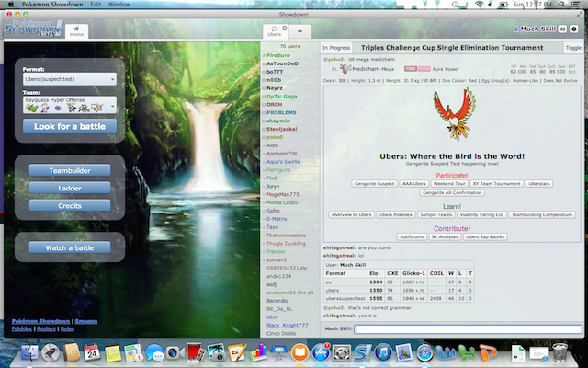Viewport: 588px width, 368px height.
Task: Open Launchpad rocket icon in dock
Action: point(51,352)
